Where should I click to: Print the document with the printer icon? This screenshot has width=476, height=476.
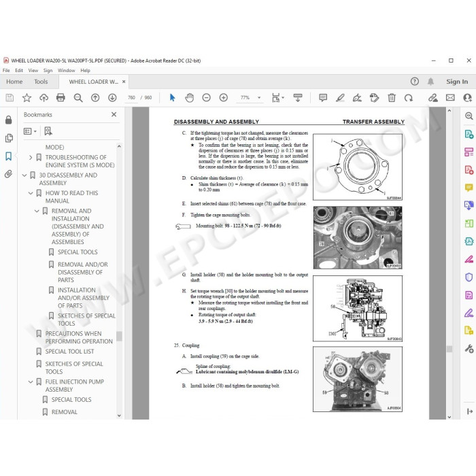pos(61,97)
